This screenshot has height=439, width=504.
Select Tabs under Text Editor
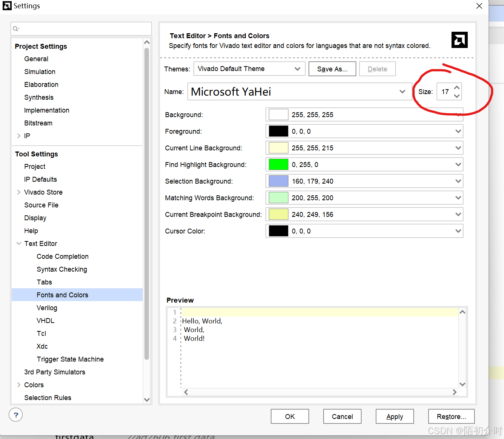pyautogui.click(x=44, y=282)
